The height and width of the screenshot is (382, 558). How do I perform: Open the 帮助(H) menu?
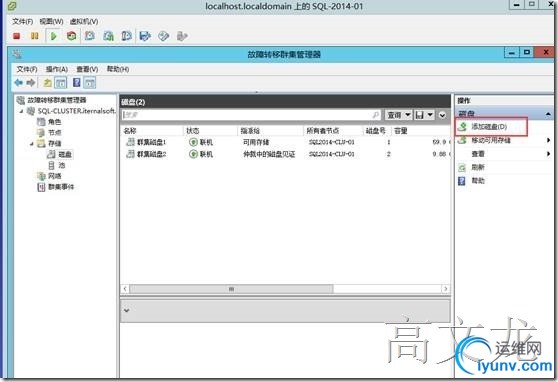118,69
